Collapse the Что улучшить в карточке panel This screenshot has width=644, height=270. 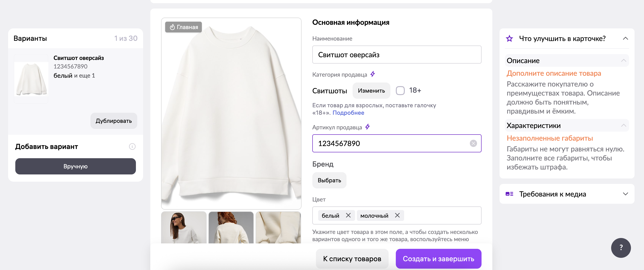[625, 38]
